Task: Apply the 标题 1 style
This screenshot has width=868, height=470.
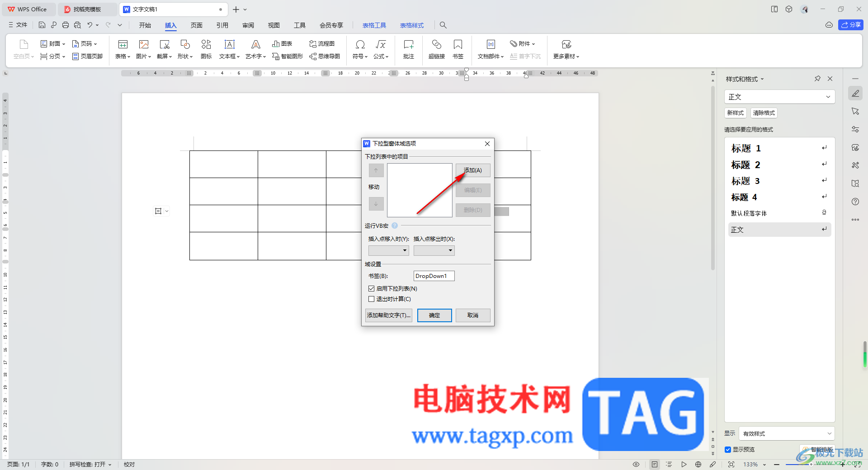Action: (779, 148)
